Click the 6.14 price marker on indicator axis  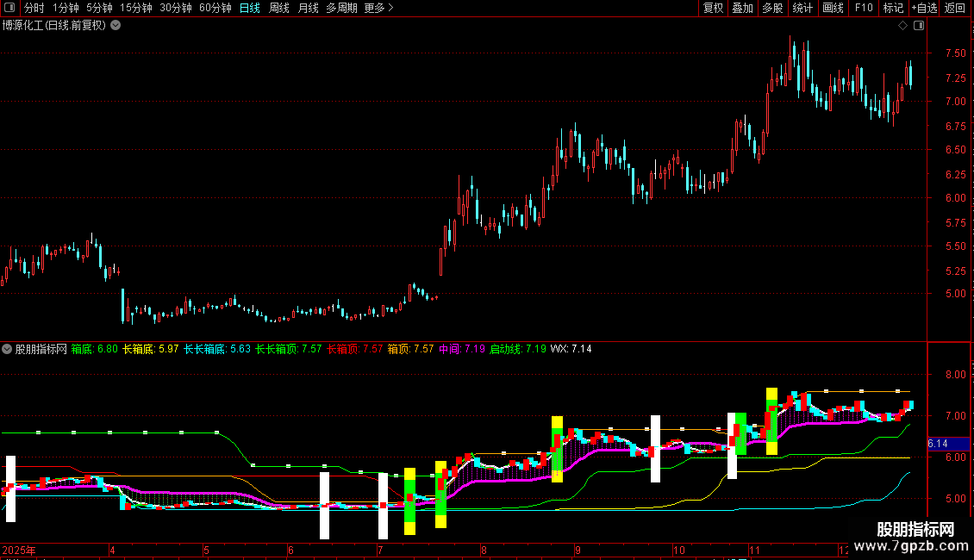[x=938, y=444]
